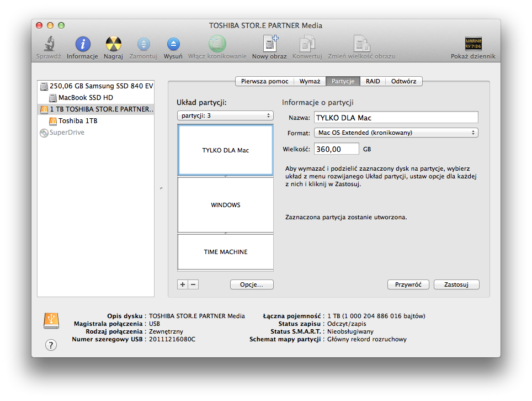
Task: Click the Konwertuj toolbar icon
Action: coord(307,44)
